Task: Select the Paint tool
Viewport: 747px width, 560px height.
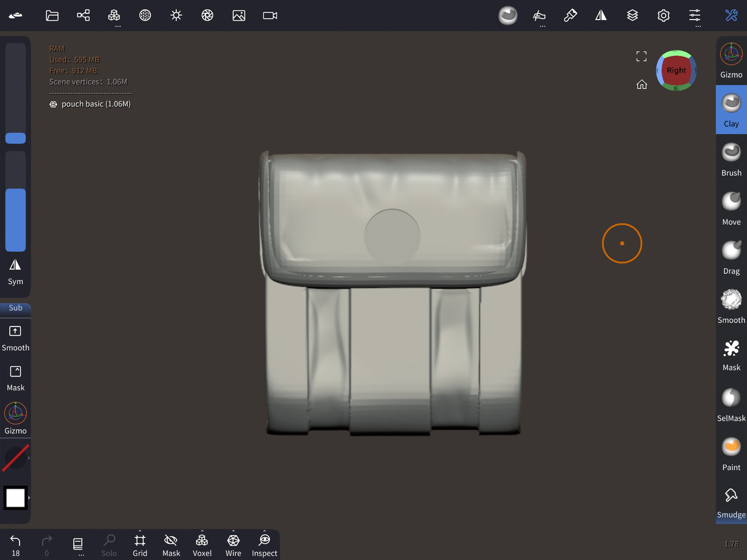Action: pos(731,454)
